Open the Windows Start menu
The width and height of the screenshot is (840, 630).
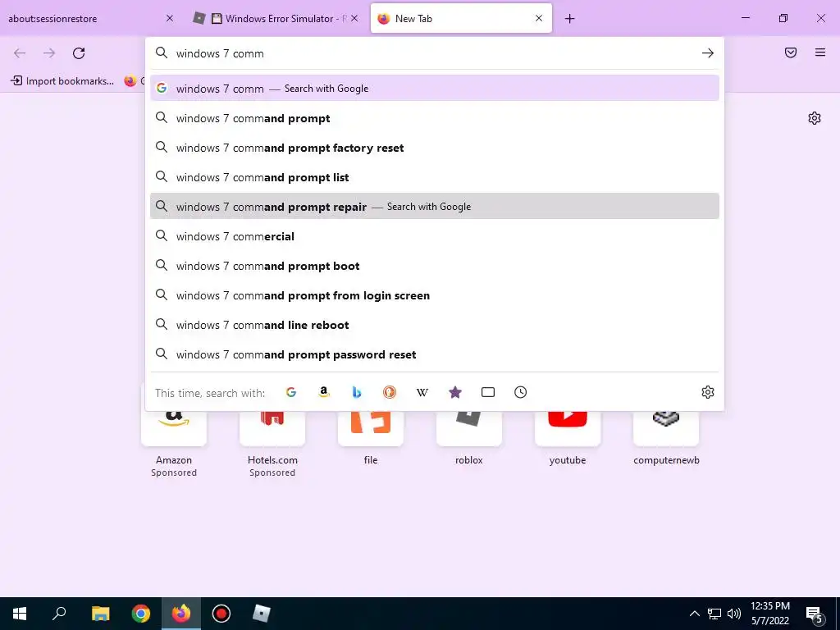[20, 614]
